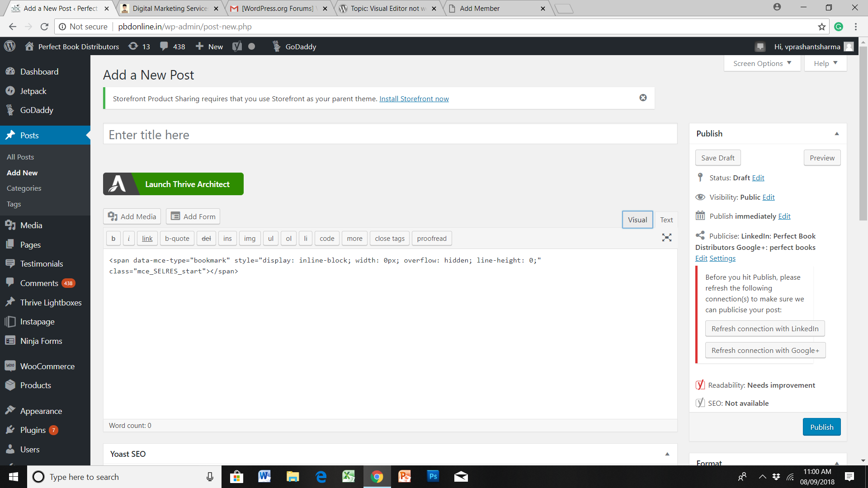Publish the post with the blue button

821,427
